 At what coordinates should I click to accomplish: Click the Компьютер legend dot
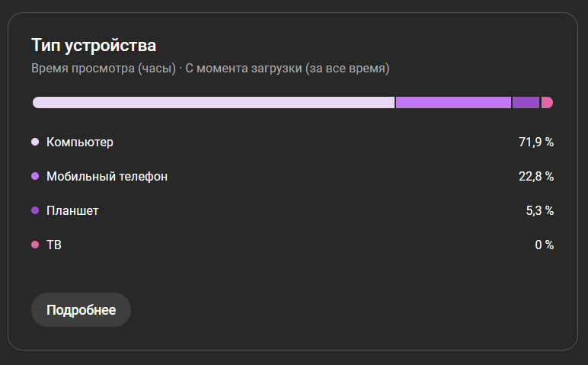[35, 142]
